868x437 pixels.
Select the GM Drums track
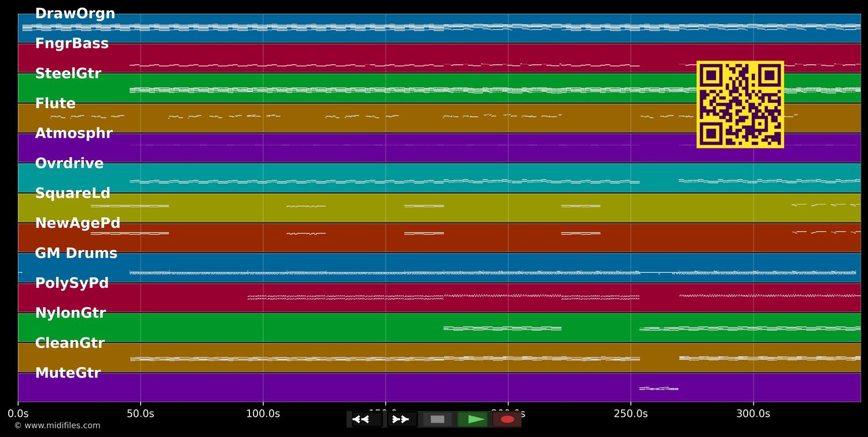(x=76, y=253)
